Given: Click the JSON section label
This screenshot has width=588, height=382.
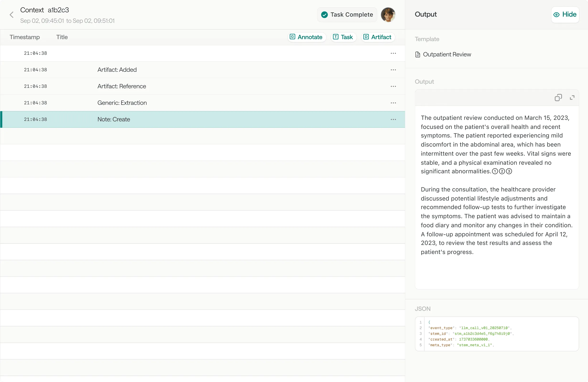Looking at the screenshot, I should click(422, 309).
